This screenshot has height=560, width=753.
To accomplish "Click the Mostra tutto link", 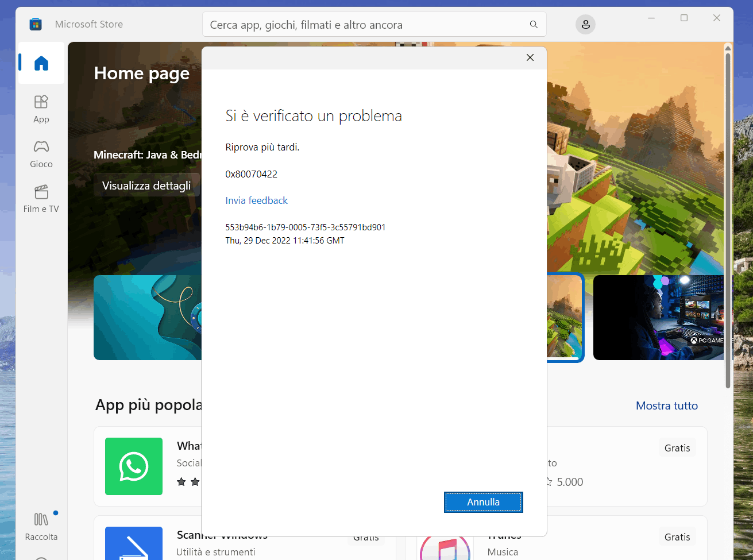I will tap(667, 405).
